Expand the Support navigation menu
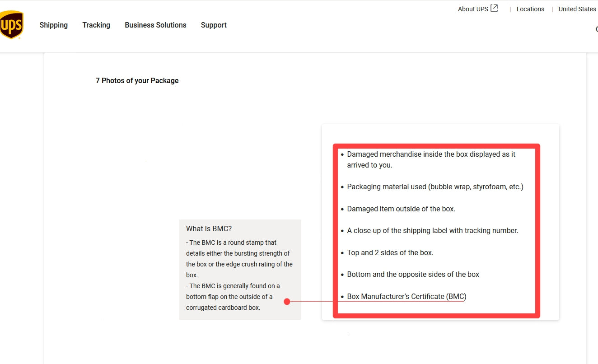Viewport: 598px width, 364px height. (x=214, y=25)
